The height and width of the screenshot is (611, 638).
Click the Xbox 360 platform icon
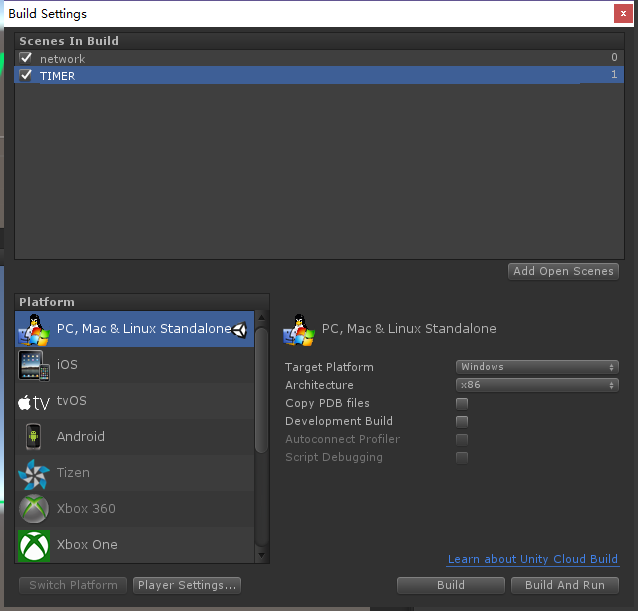pos(34,508)
